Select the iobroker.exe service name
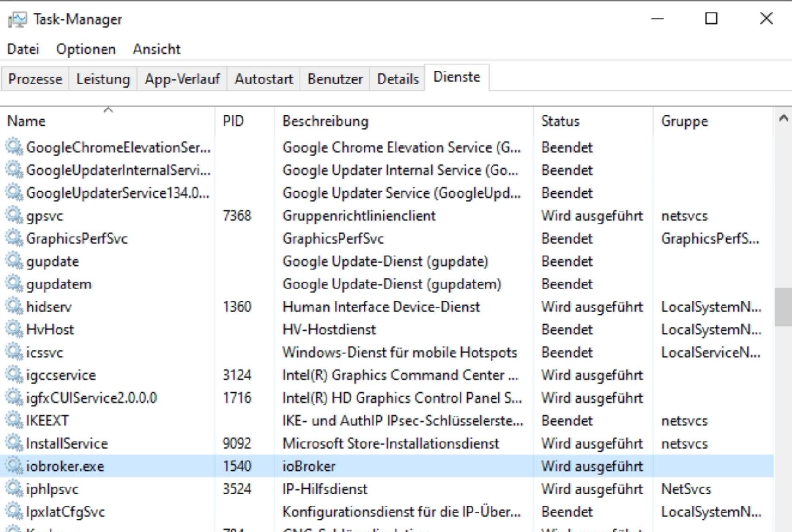 [x=65, y=466]
